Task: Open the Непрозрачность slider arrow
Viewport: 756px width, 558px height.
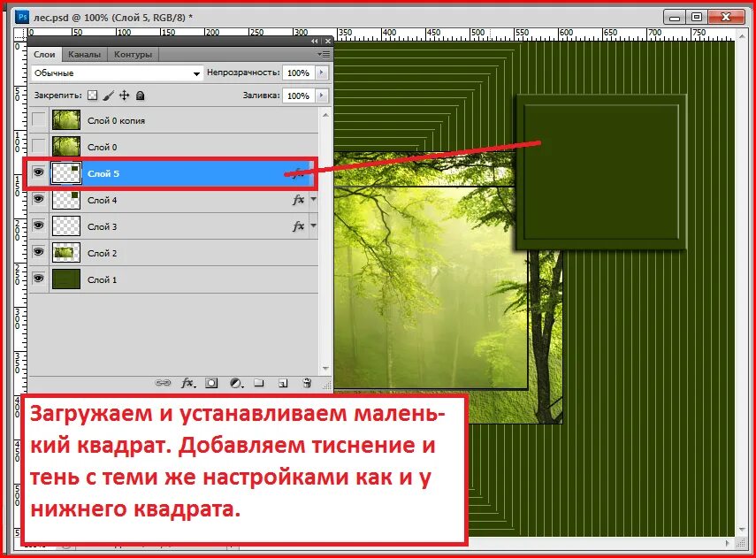Action: [x=322, y=73]
